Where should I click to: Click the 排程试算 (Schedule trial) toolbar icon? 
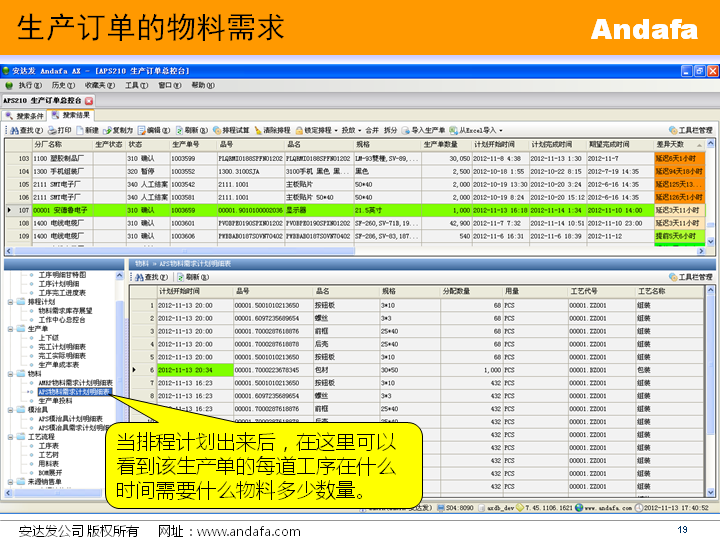point(231,130)
